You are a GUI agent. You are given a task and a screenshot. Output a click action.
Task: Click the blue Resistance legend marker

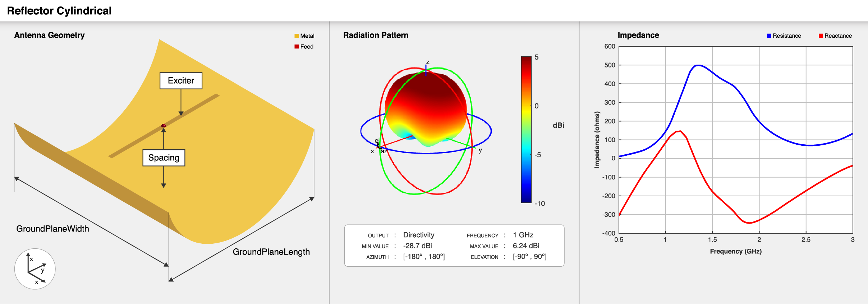click(769, 36)
